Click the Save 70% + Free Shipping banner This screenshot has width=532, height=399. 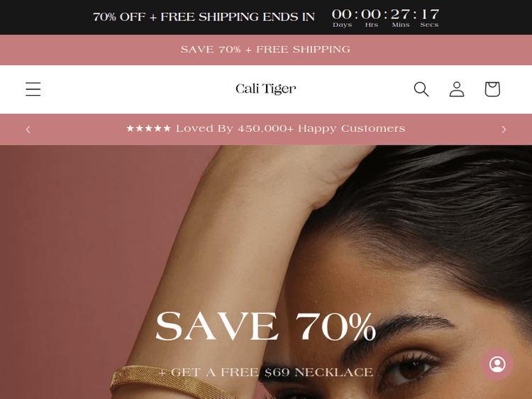[266, 50]
